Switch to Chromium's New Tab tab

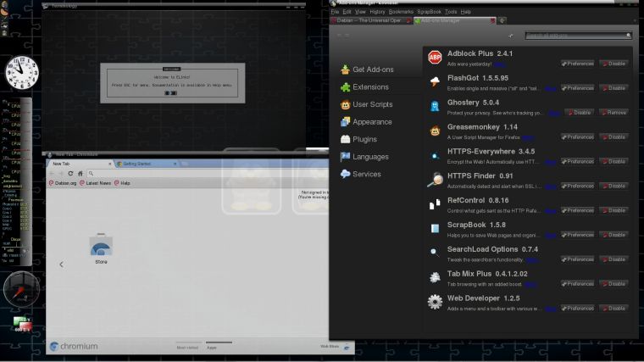[80, 164]
